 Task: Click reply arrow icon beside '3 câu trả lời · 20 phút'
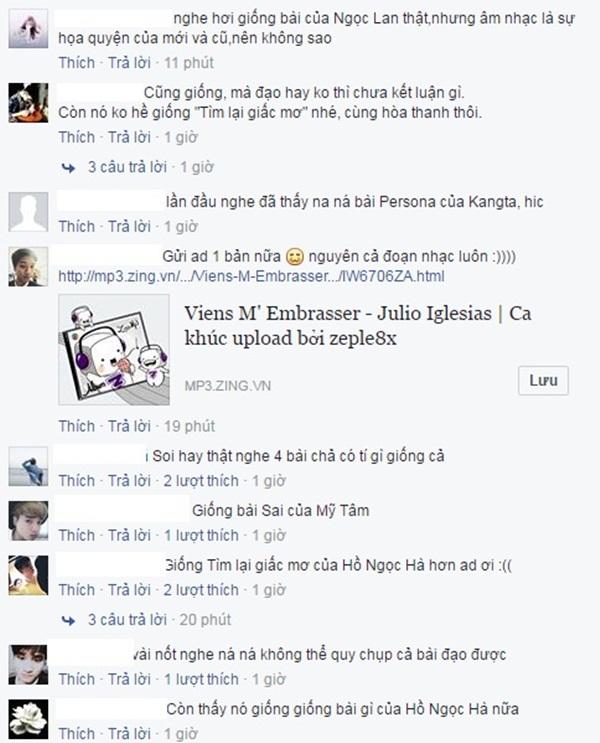pos(69,620)
